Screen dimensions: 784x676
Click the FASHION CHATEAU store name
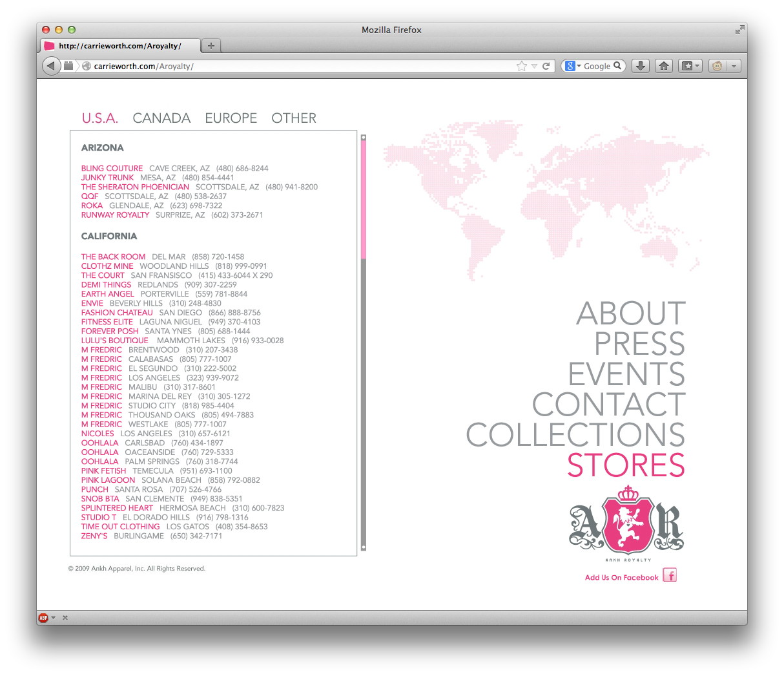[117, 313]
